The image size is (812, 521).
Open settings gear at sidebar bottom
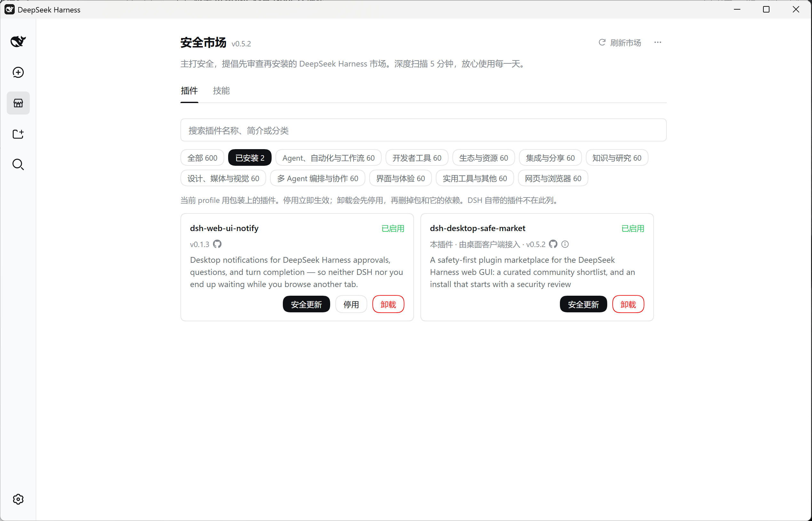18,499
